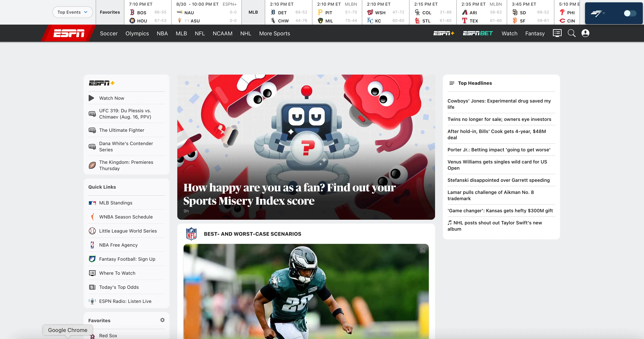Viewport: 644px width, 339px height.
Task: Open Red Sox in Favorites
Action: click(x=108, y=335)
